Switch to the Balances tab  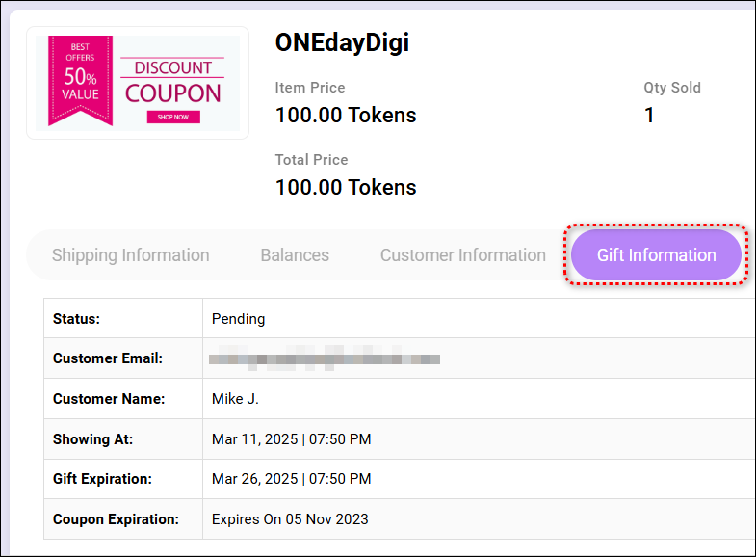[295, 255]
